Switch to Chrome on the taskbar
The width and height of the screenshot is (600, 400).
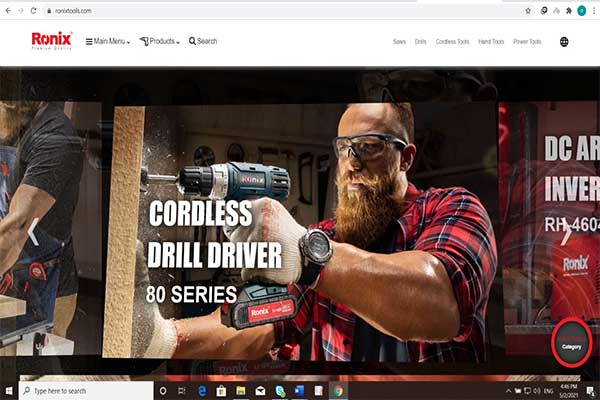click(x=338, y=391)
